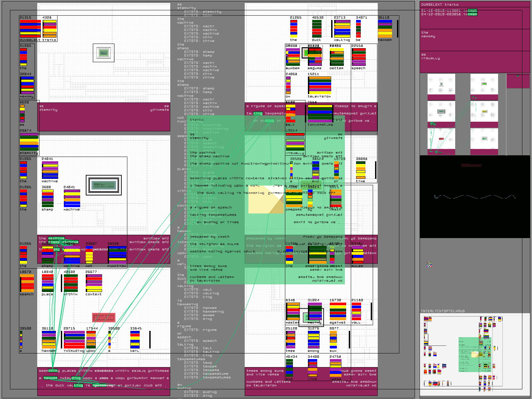
Task: Click the 'television' 15211 color block
Action: 319,85
